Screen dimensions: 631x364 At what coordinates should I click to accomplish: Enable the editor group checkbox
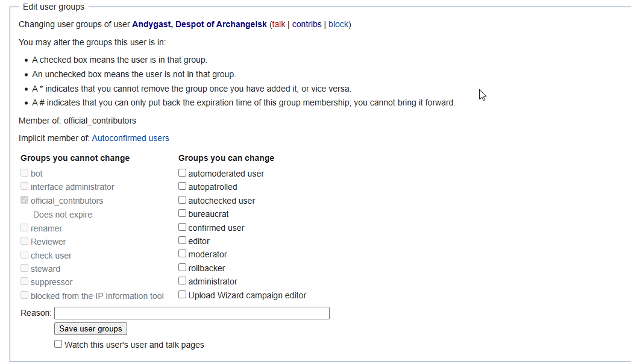click(182, 240)
